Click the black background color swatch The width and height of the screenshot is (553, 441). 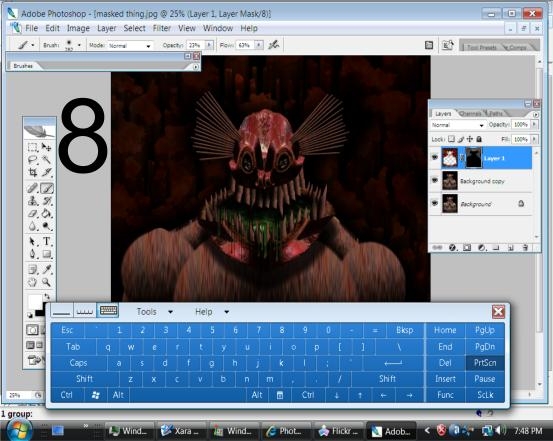pos(41,312)
